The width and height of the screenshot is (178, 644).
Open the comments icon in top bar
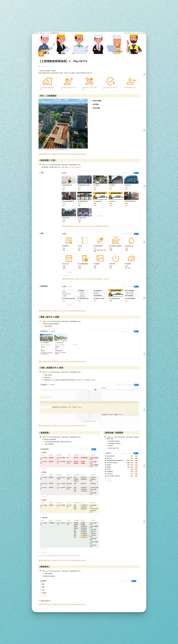pos(141,33)
